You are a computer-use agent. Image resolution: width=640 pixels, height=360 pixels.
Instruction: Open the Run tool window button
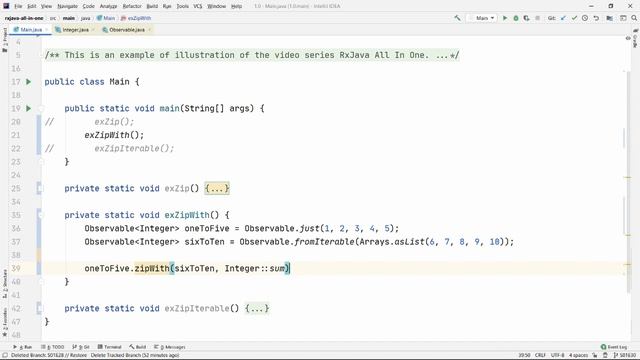(23, 347)
